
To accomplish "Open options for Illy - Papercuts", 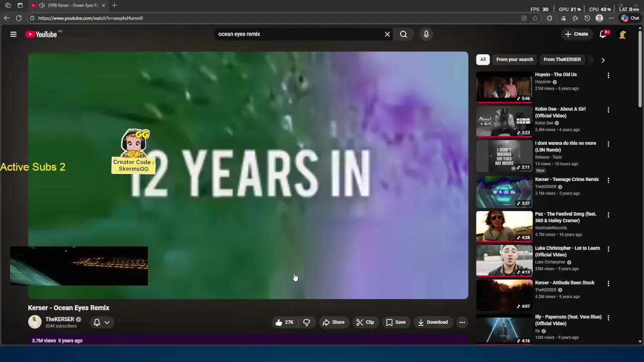I will tap(608, 318).
